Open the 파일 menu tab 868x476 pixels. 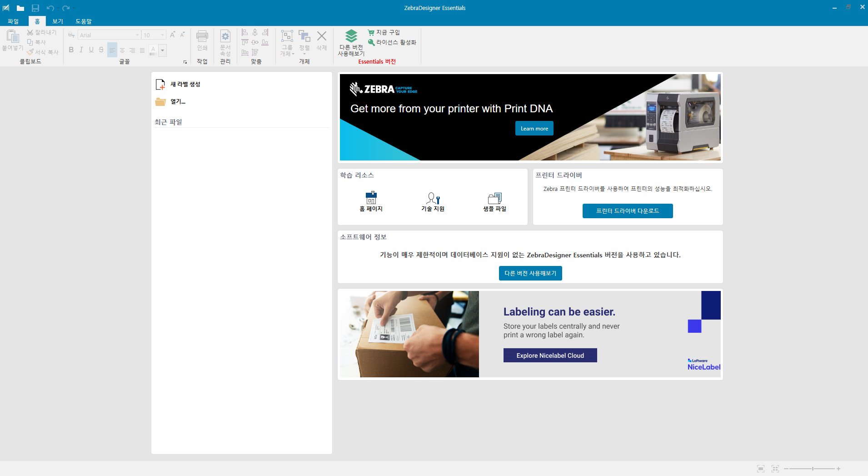click(13, 21)
